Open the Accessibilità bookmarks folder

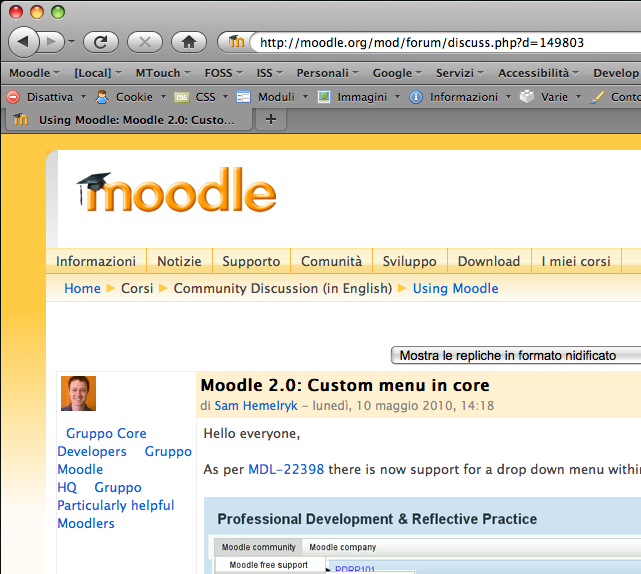click(538, 73)
